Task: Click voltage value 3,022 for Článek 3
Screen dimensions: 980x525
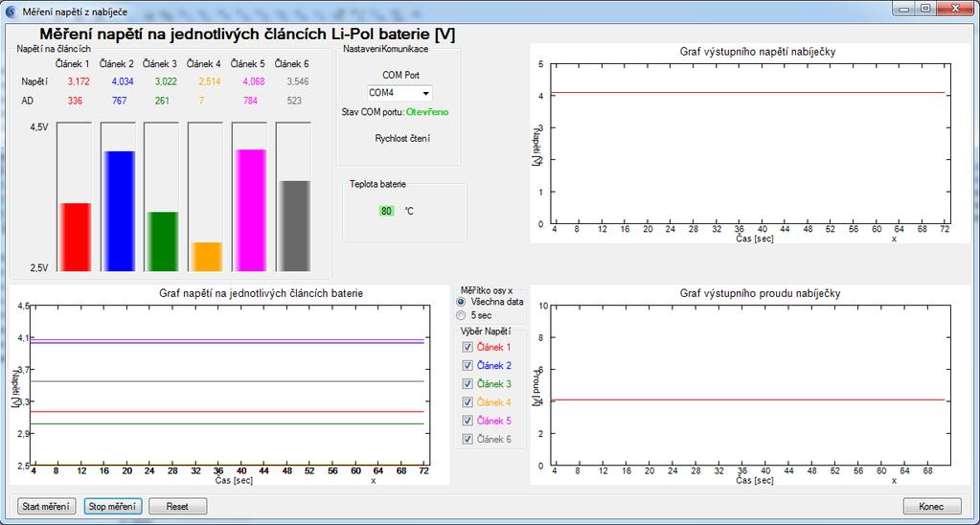Action: coord(166,81)
